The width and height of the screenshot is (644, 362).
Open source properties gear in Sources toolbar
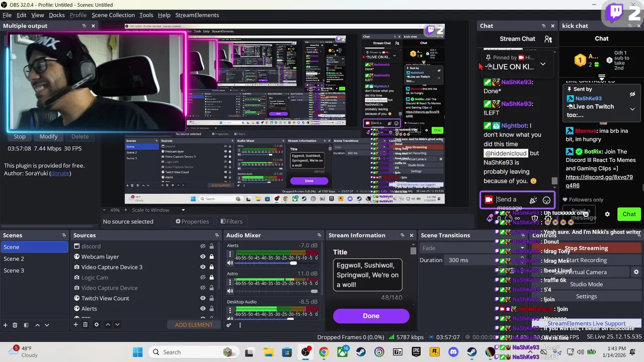97,325
